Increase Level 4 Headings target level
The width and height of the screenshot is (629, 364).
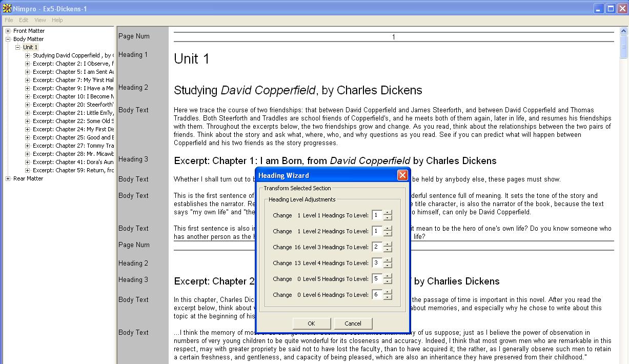[388, 260]
